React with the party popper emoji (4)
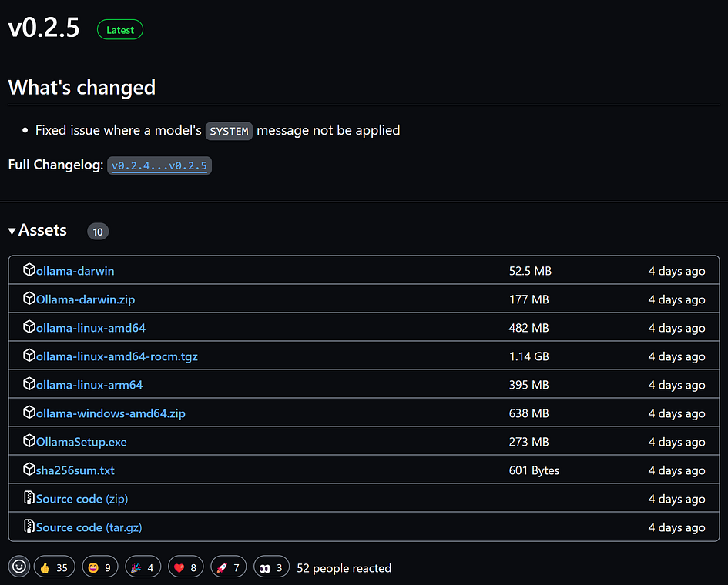Image resolution: width=728 pixels, height=585 pixels. pyautogui.click(x=143, y=567)
